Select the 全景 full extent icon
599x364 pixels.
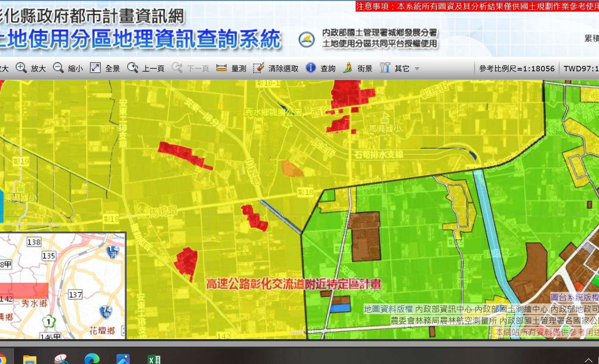(95, 68)
